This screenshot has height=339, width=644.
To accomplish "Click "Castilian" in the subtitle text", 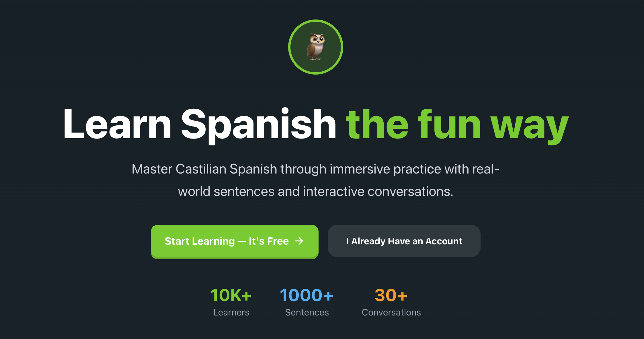I will 201,169.
